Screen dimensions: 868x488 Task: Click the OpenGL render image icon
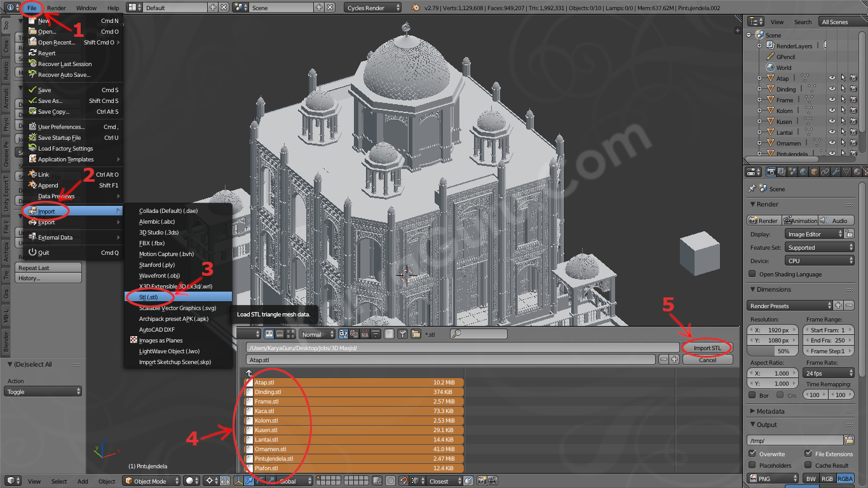pyautogui.click(x=482, y=481)
